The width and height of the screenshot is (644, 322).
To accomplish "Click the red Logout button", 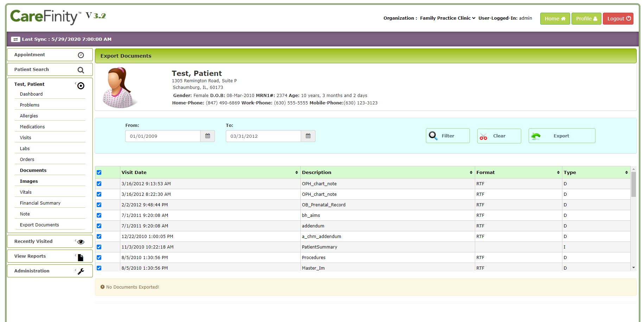I will [x=618, y=19].
